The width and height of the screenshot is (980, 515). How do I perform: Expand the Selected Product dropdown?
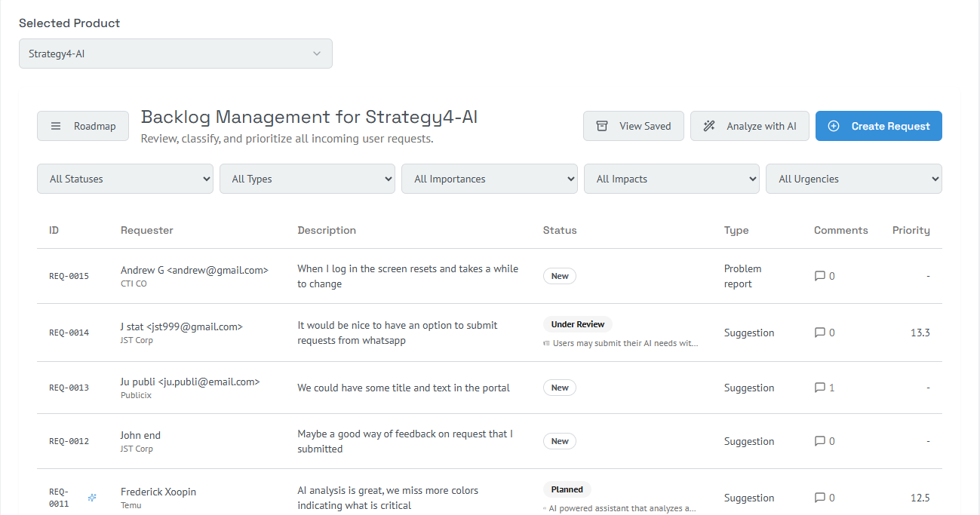(175, 54)
